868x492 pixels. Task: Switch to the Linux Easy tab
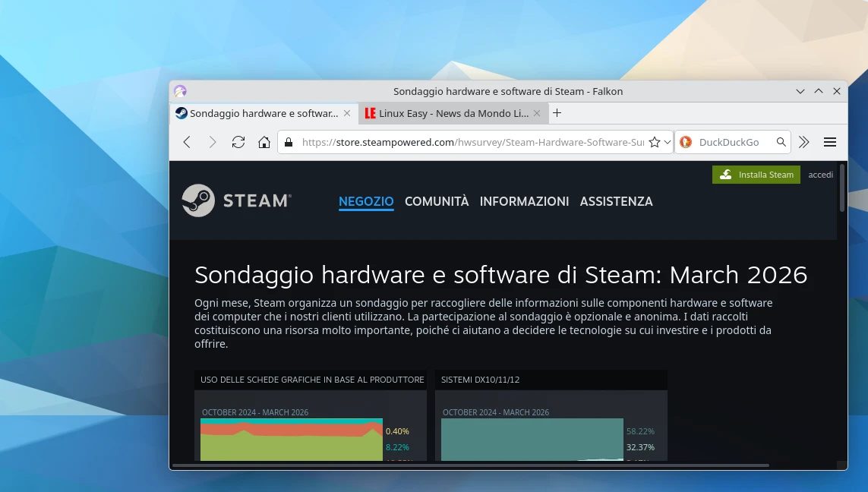tap(448, 113)
